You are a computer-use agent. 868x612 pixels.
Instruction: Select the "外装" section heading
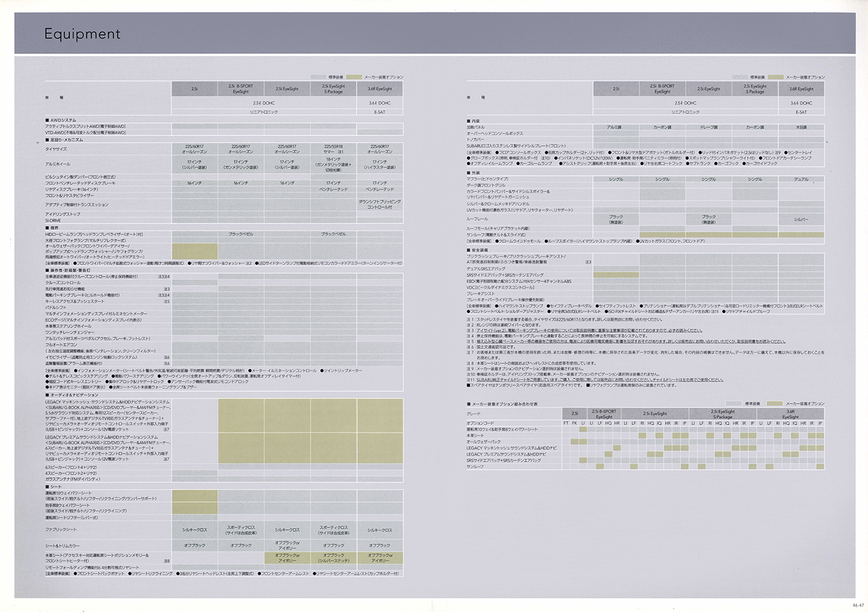pos(473,173)
